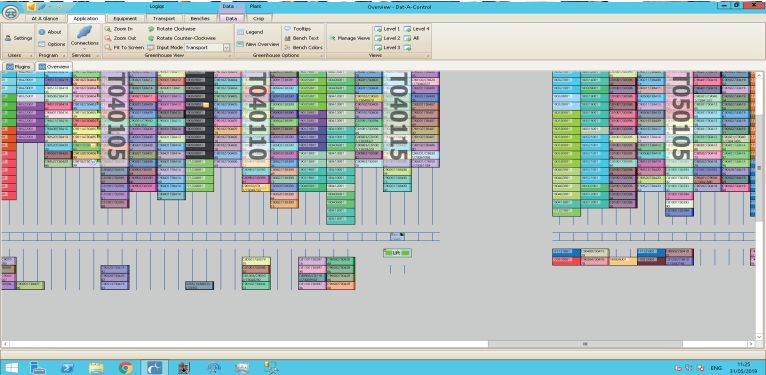Click the Zoom Out magnifier icon

coord(108,38)
